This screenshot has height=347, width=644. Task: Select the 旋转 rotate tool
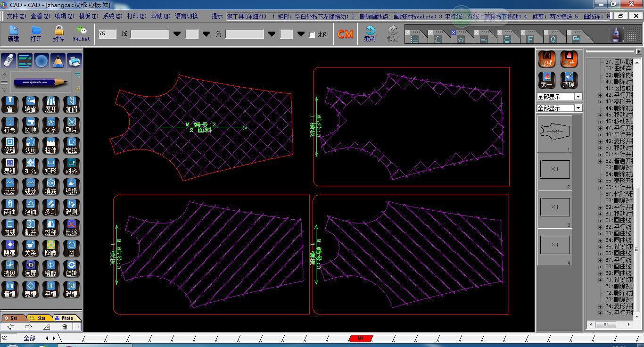[71, 268]
